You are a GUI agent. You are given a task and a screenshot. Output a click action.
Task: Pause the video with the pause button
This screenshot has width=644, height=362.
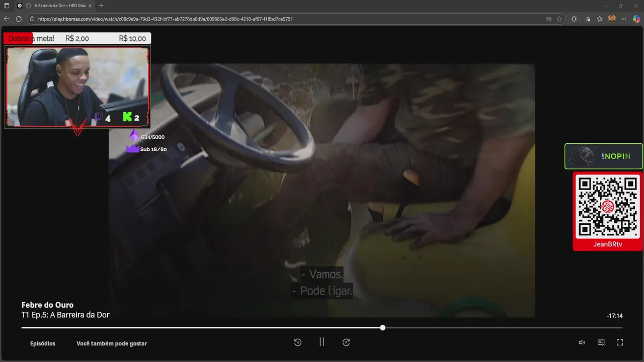[x=321, y=342]
